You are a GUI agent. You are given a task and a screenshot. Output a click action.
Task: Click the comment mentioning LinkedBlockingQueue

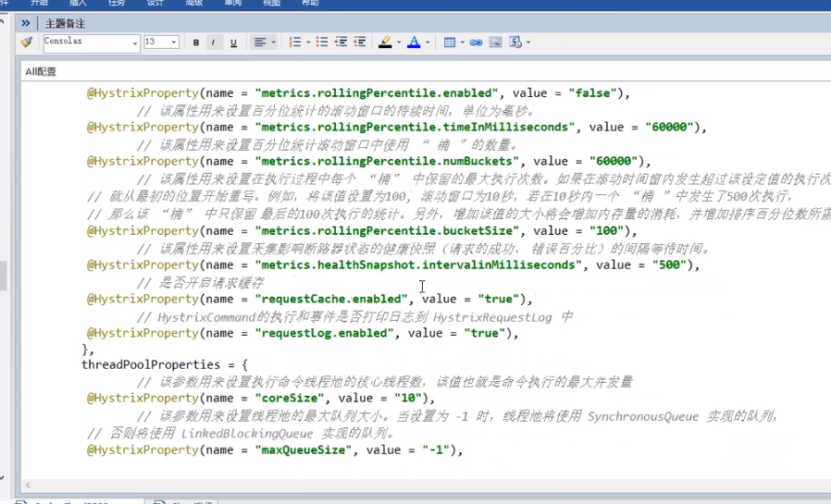coord(241,434)
